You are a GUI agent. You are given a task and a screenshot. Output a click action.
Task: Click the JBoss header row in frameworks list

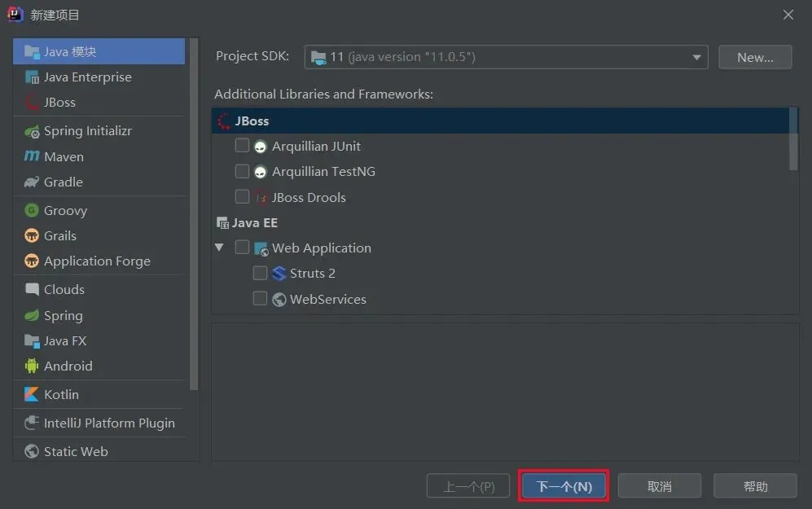click(500, 121)
